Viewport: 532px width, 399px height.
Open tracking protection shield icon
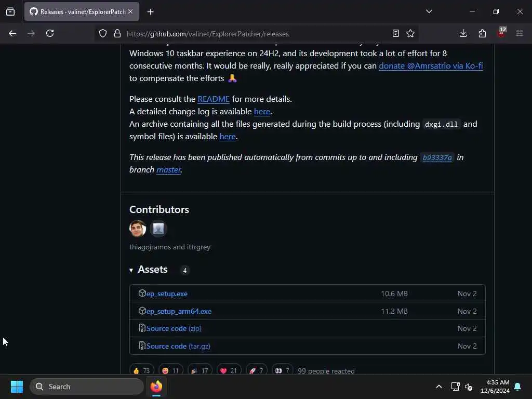103,33
